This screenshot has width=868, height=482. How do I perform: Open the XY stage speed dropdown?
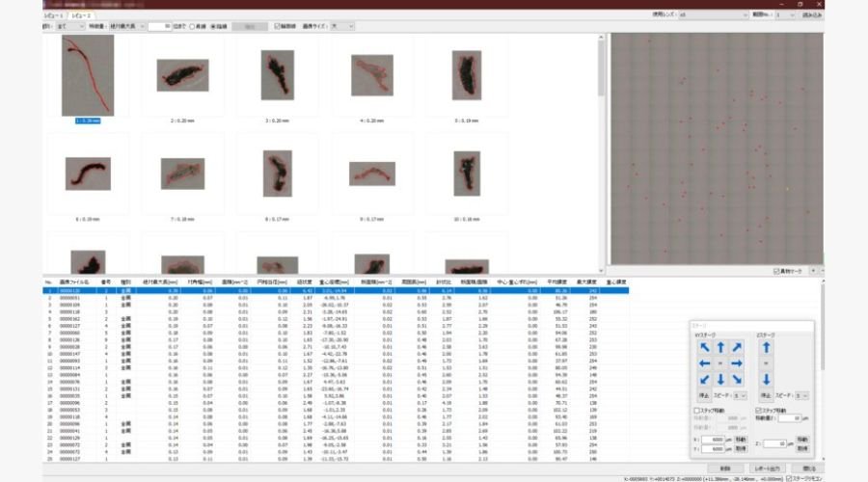740,395
